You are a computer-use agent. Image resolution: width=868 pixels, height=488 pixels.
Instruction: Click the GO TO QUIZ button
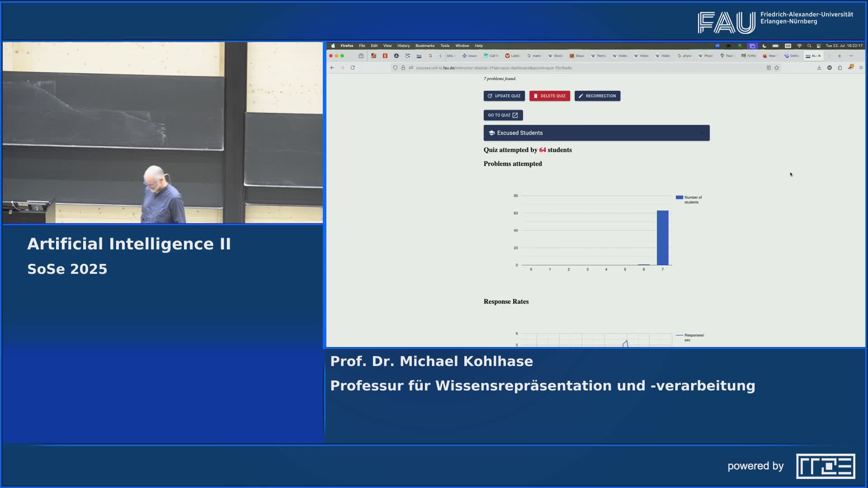[x=503, y=115]
